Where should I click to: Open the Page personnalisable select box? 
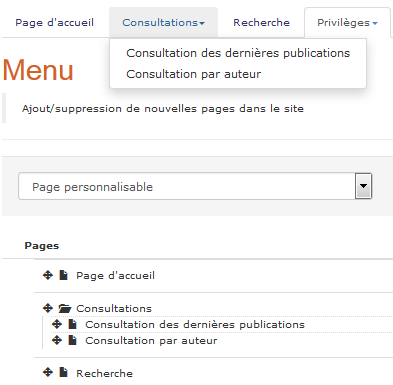pos(195,186)
